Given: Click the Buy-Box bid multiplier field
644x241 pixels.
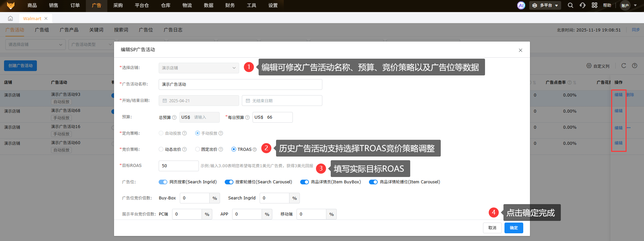Looking at the screenshot, I should pyautogui.click(x=195, y=198).
